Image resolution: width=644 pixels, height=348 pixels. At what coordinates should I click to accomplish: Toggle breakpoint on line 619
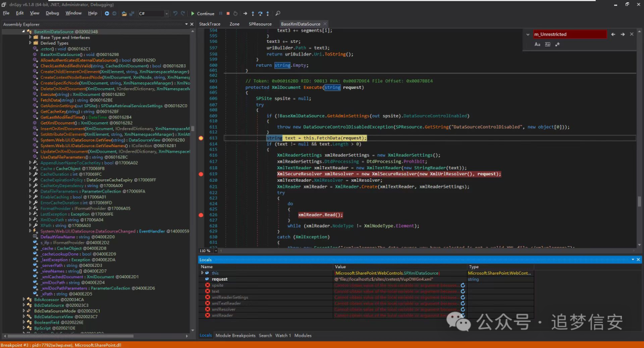click(x=201, y=174)
